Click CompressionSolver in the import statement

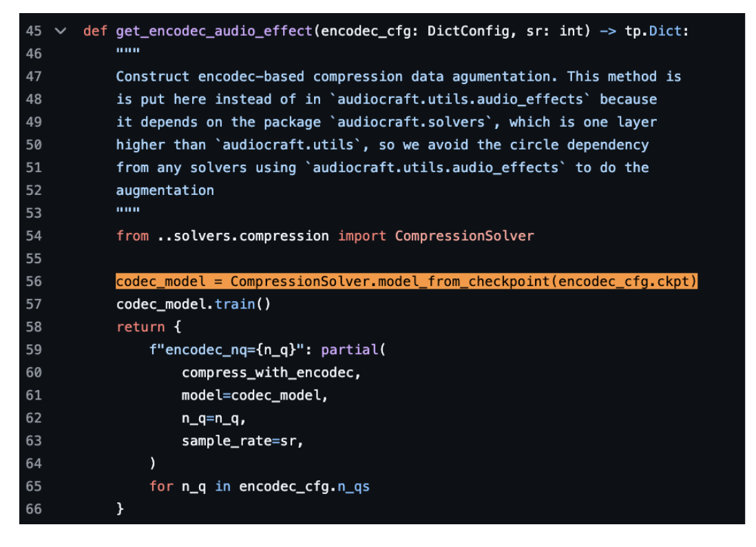coord(464,236)
